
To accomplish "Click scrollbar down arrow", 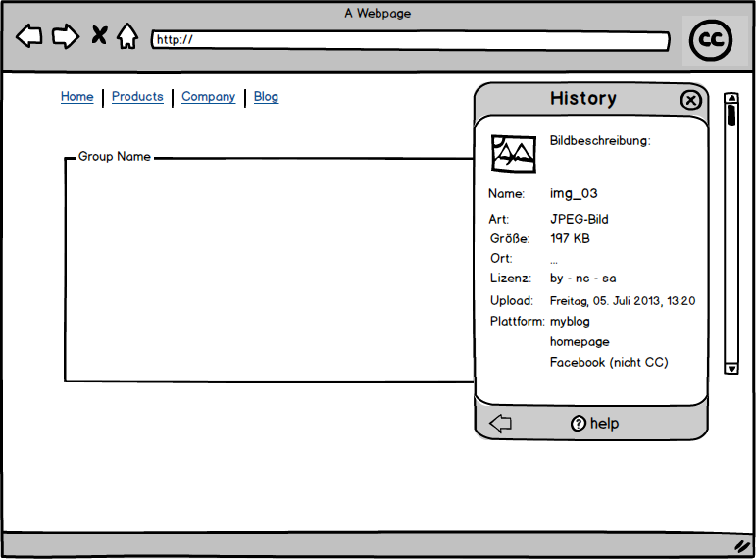I will (731, 368).
